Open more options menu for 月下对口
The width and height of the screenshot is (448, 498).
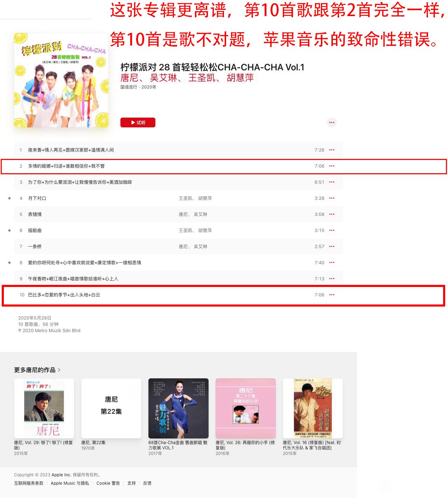pyautogui.click(x=332, y=198)
